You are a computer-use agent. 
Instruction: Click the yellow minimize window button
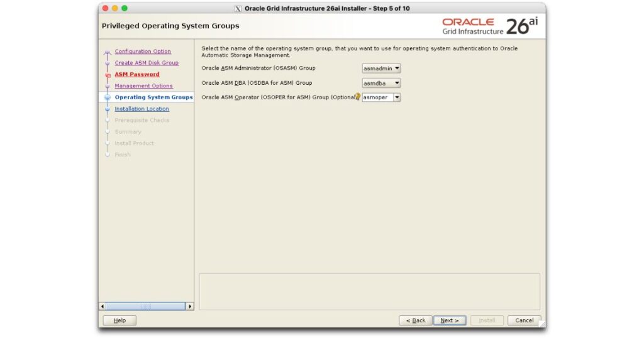tap(115, 8)
